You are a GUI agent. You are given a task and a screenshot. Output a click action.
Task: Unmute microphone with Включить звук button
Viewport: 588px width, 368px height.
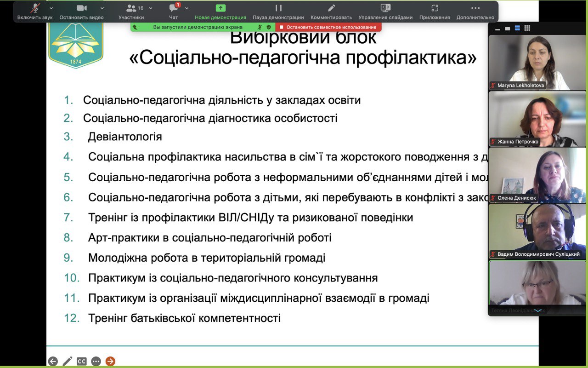[x=35, y=11]
